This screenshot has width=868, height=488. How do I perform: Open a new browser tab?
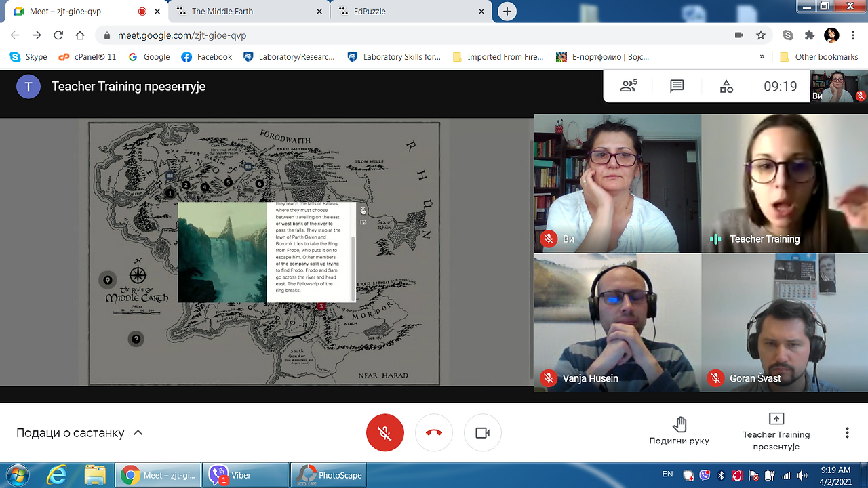coord(507,12)
